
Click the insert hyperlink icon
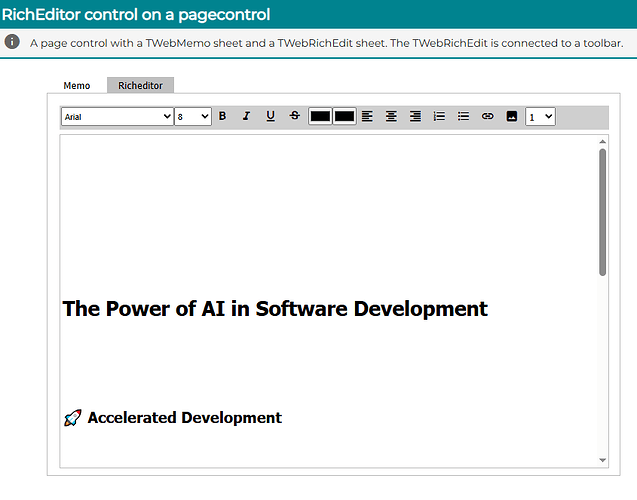coord(487,116)
